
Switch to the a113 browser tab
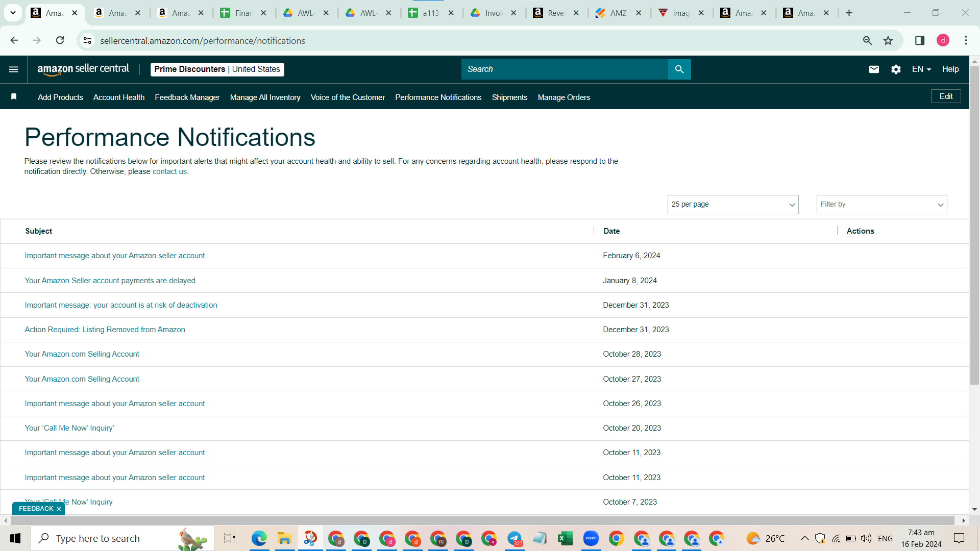click(431, 13)
